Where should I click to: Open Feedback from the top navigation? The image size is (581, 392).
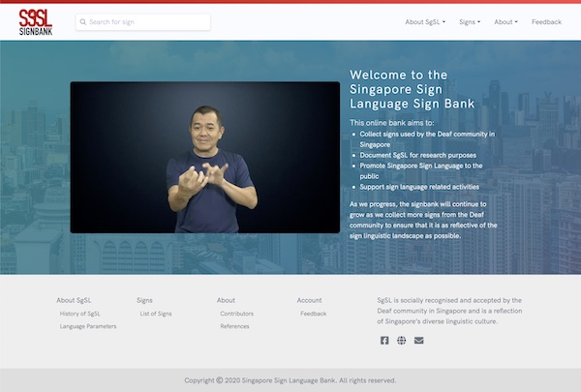(x=546, y=22)
